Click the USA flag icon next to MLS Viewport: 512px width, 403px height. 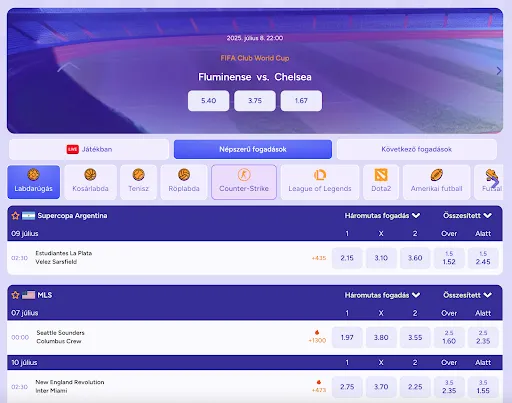pyautogui.click(x=28, y=295)
